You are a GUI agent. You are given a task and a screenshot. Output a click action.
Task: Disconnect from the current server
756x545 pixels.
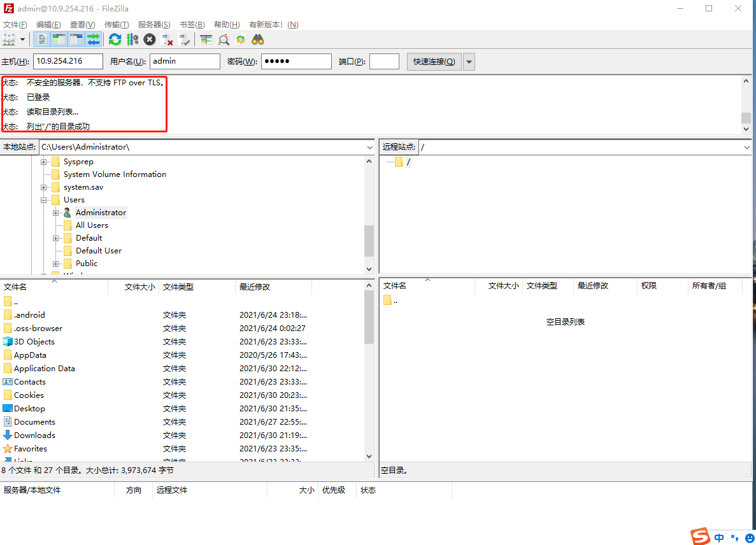167,40
